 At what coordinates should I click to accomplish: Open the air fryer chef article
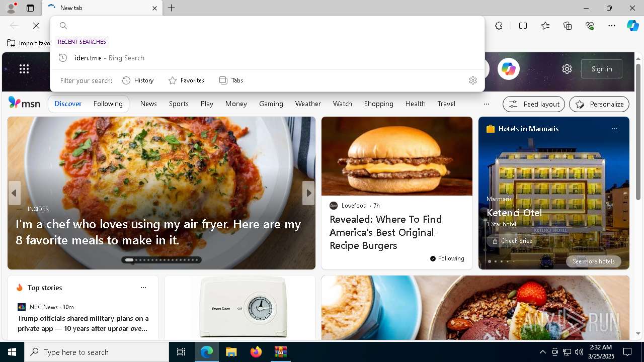158,232
